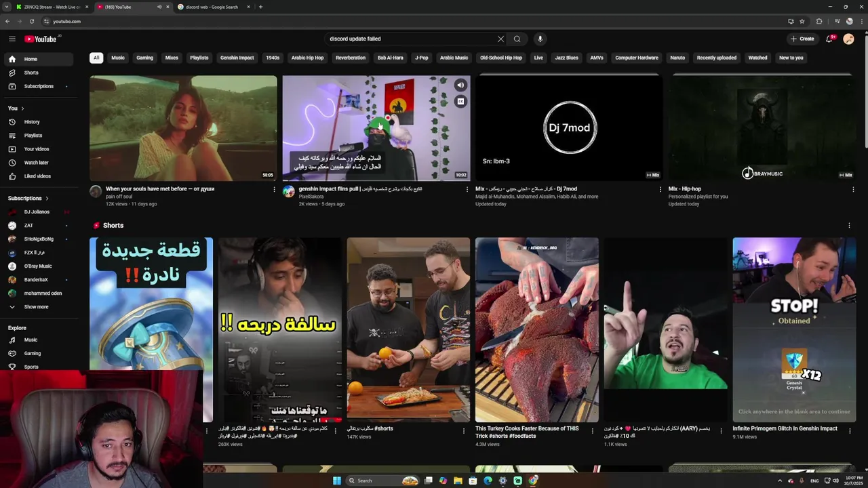Viewport: 868px width, 488px height.
Task: Open options for 'When your souls have met before'
Action: [274, 190]
